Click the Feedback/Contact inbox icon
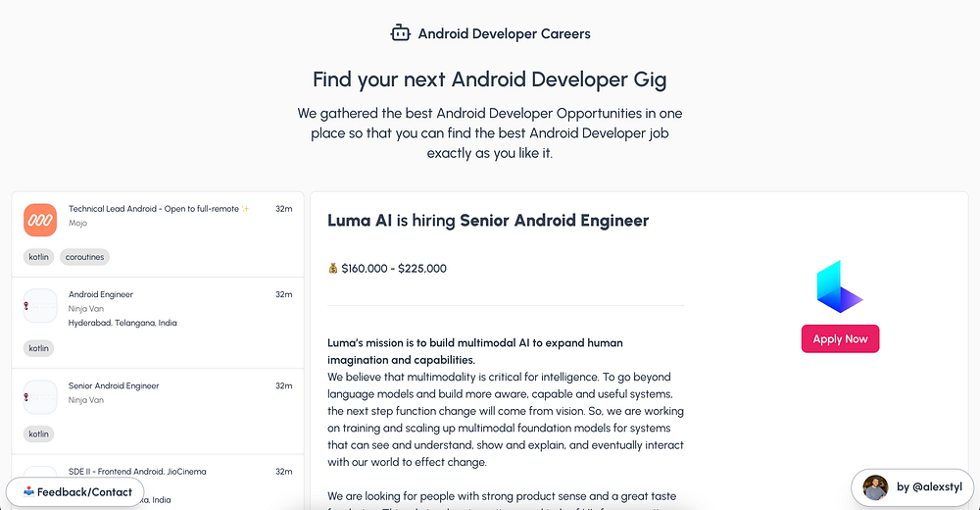Screen dimensions: 980x510 27,492
